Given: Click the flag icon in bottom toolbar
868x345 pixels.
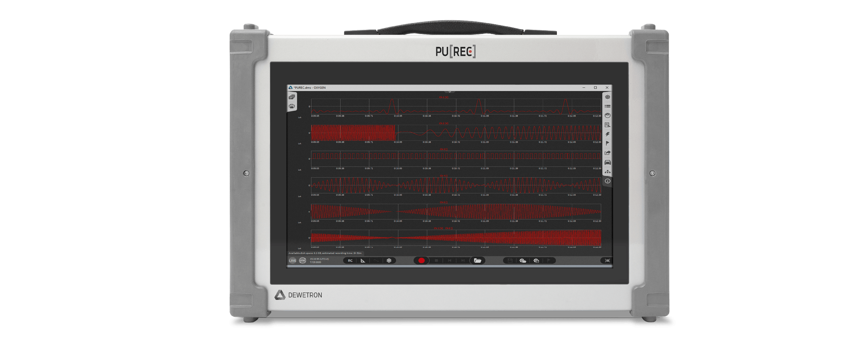Looking at the screenshot, I should [x=549, y=261].
